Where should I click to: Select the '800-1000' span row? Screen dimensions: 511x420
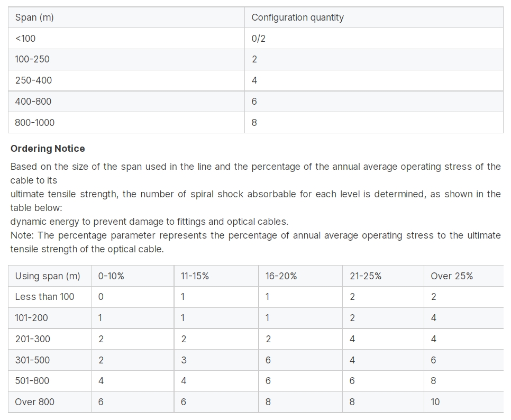click(x=255, y=123)
